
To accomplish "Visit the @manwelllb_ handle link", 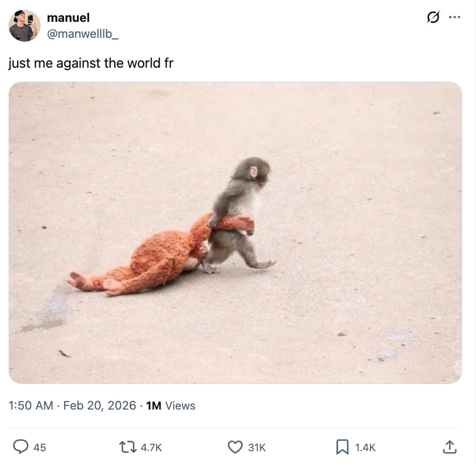I will click(x=83, y=34).
